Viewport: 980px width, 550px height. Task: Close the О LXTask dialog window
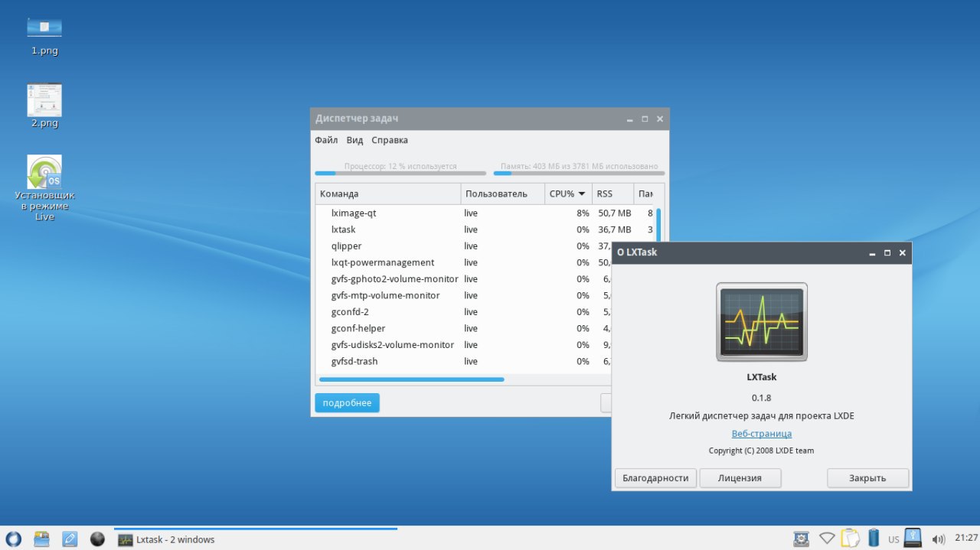coord(903,252)
